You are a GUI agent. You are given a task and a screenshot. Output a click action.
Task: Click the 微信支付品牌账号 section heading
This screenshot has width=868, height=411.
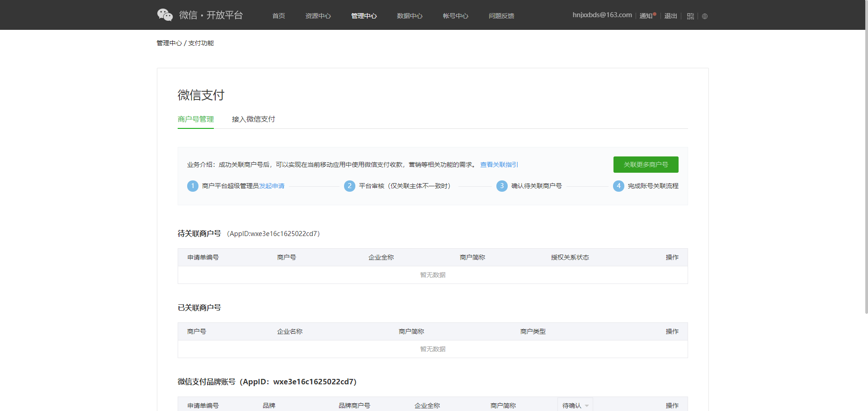pyautogui.click(x=267, y=382)
